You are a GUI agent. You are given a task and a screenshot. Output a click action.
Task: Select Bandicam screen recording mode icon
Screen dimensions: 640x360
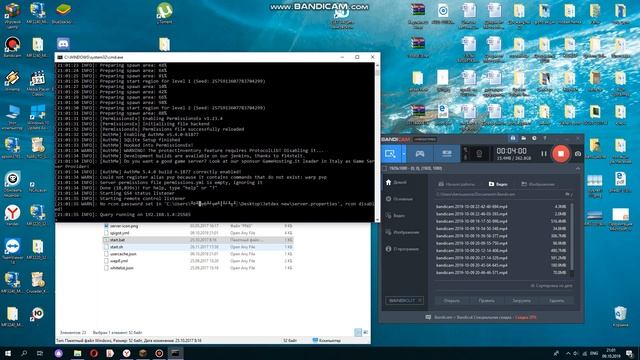[390, 154]
